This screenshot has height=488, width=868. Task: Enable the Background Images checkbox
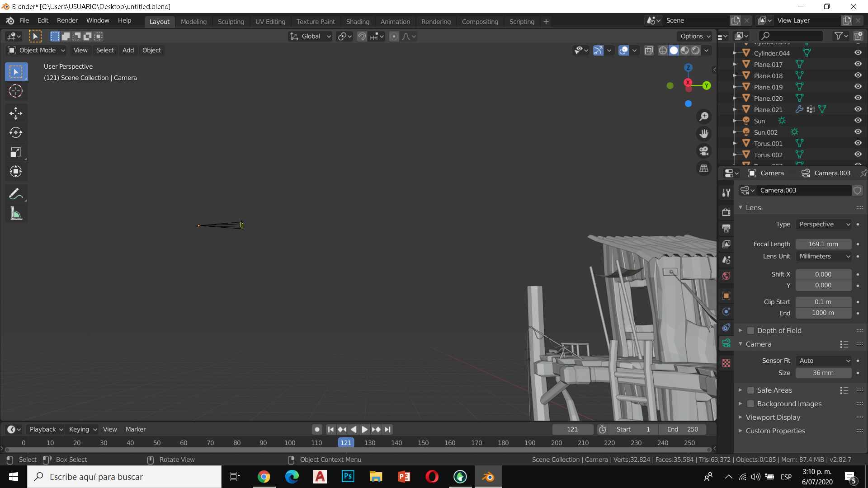tap(750, 404)
